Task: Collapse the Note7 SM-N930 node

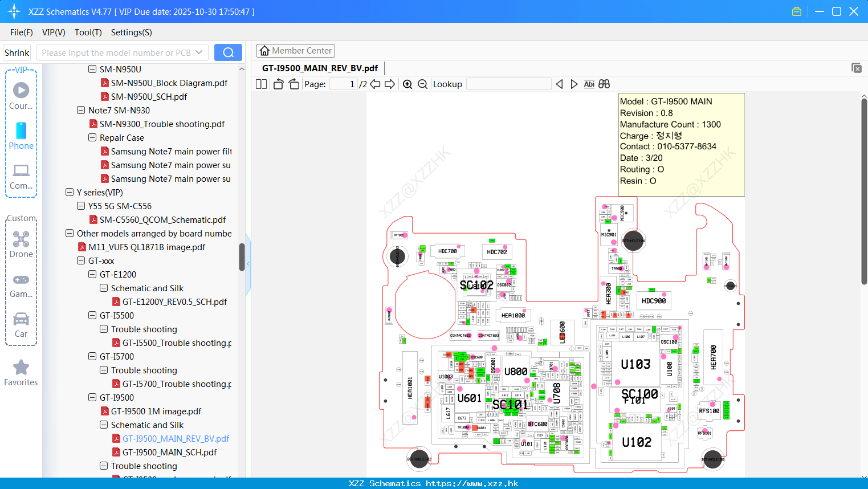Action: click(81, 110)
